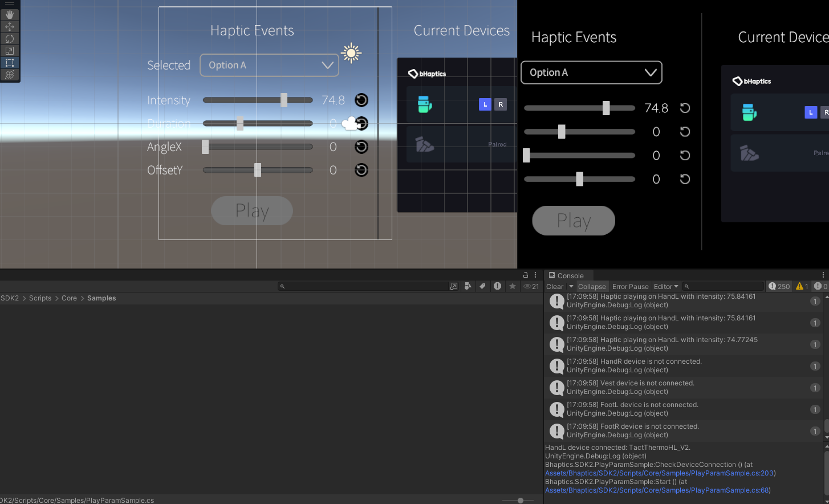Click the glove device icon in Scene view
The height and width of the screenshot is (504, 829).
[425, 104]
